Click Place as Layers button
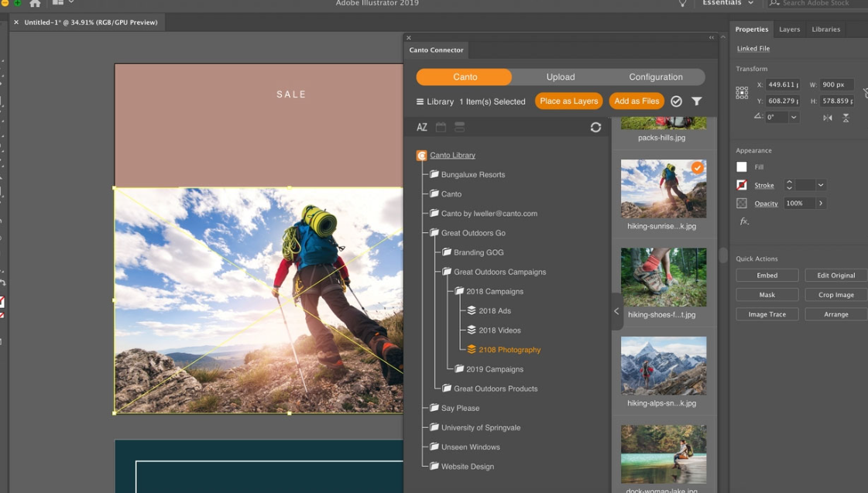868x493 pixels. tap(568, 101)
